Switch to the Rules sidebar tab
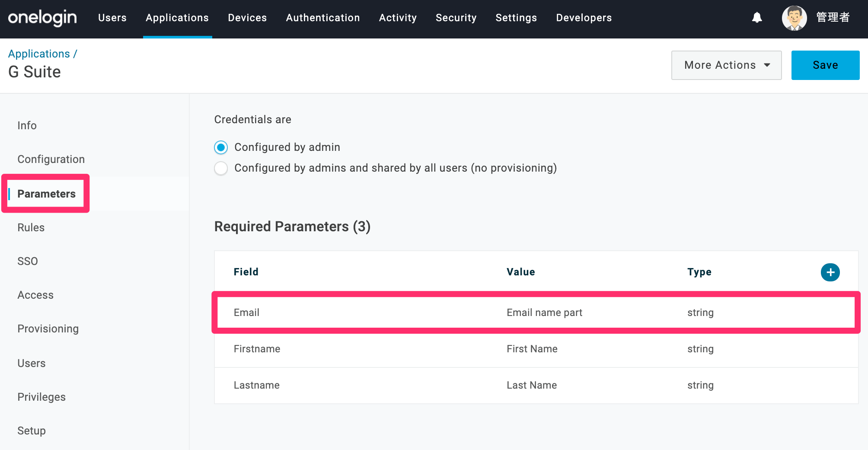This screenshot has width=868, height=450. point(31,227)
